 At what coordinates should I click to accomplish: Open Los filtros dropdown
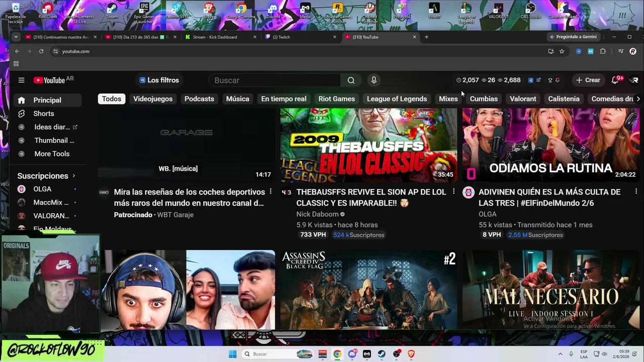point(159,80)
